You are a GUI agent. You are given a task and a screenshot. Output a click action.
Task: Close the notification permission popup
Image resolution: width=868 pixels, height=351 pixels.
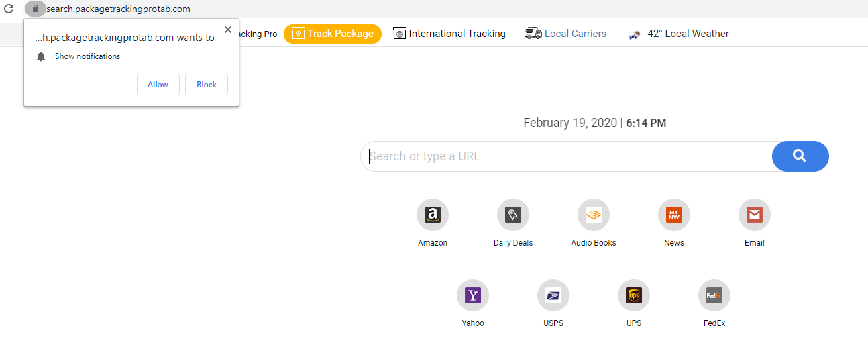tap(228, 30)
